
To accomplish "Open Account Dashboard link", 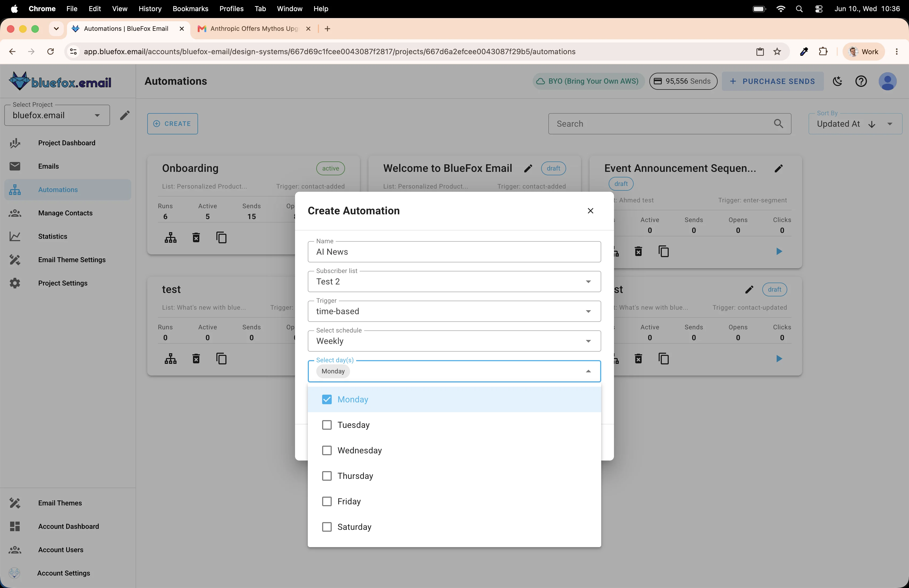I will pos(68,527).
